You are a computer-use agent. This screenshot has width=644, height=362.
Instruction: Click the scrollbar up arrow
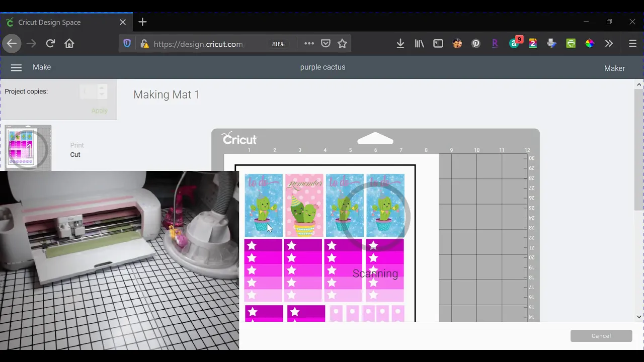click(639, 84)
